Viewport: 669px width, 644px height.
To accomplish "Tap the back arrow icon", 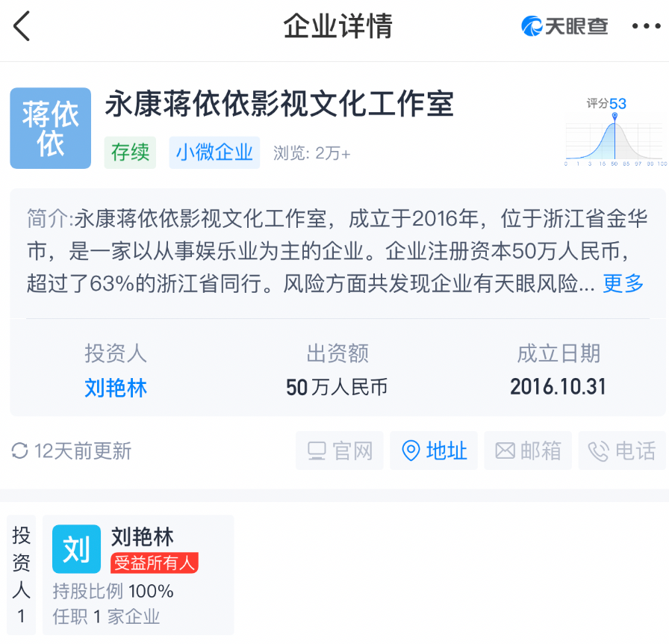I will [x=22, y=27].
